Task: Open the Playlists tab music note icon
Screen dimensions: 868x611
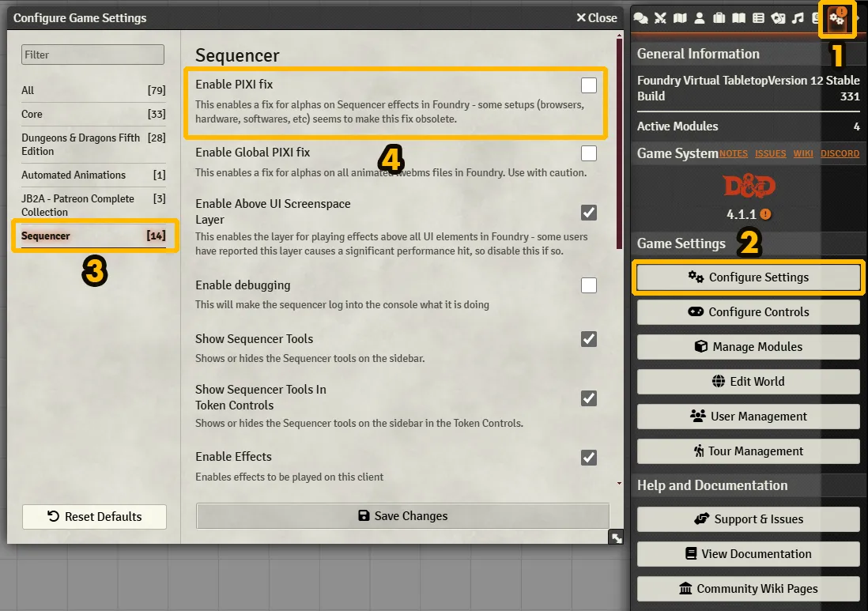Action: (x=798, y=18)
